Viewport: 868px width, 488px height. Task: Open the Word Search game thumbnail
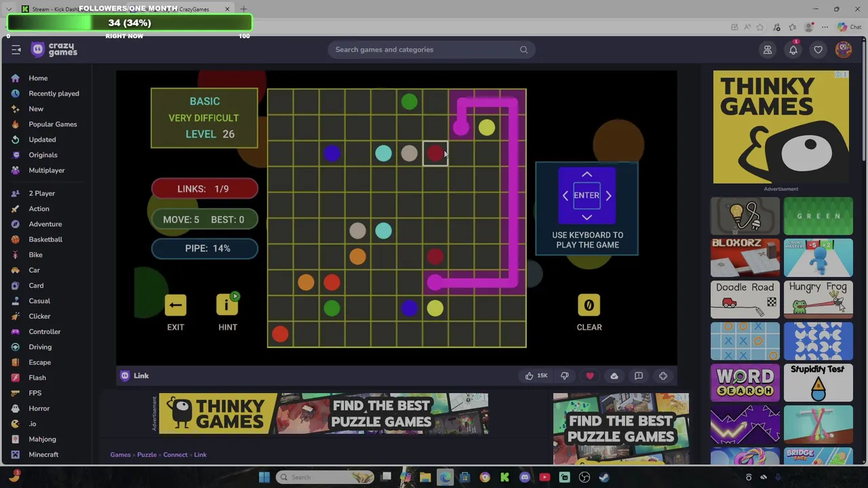(745, 383)
